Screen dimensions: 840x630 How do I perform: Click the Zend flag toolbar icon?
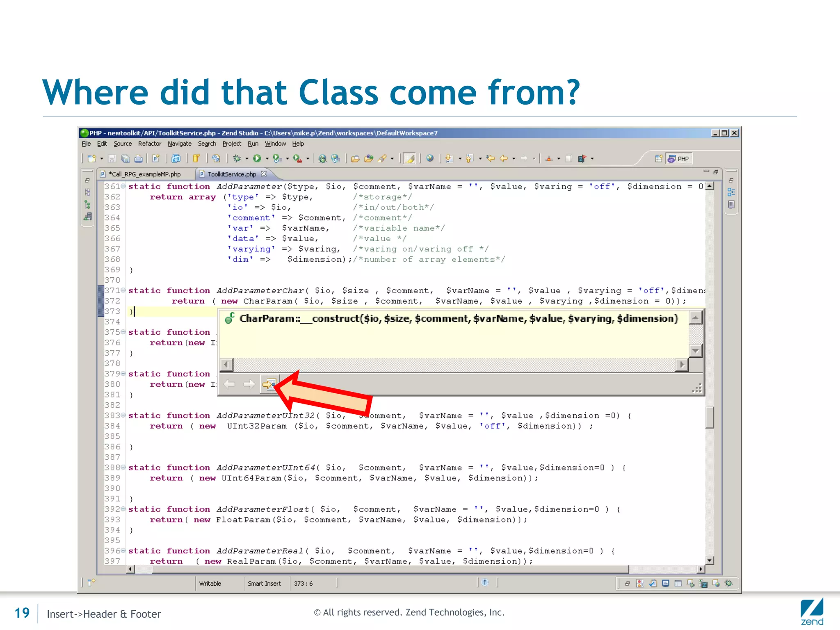(582, 159)
